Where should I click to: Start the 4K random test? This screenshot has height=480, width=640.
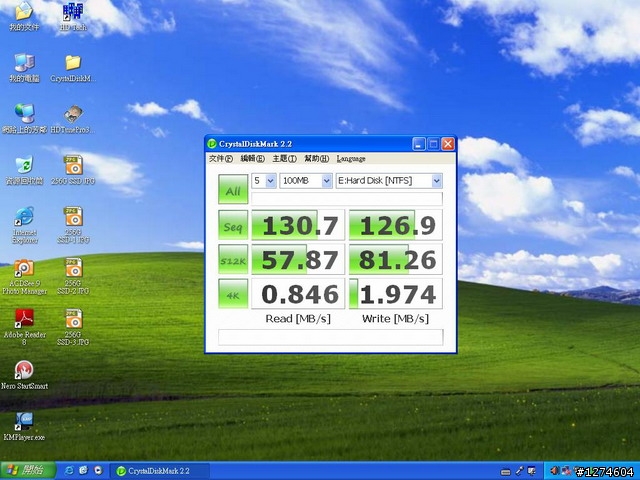pyautogui.click(x=233, y=294)
